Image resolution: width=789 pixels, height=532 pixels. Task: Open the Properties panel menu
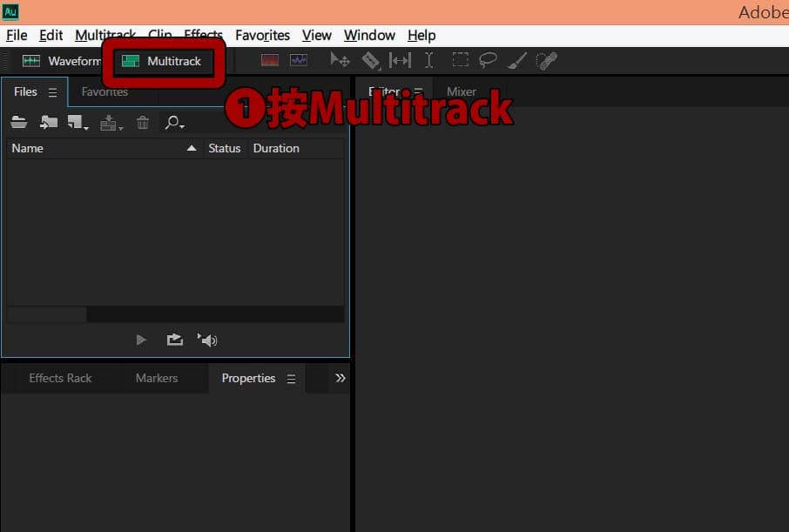291,379
